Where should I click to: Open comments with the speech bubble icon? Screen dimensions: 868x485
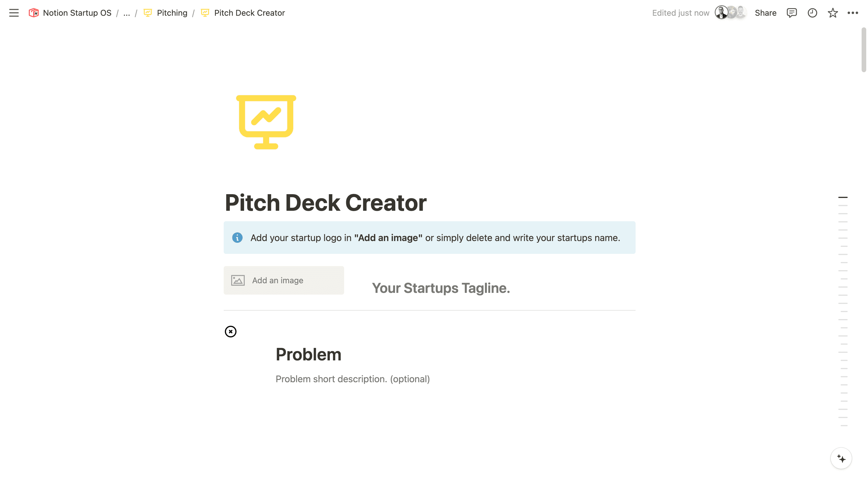coord(791,13)
